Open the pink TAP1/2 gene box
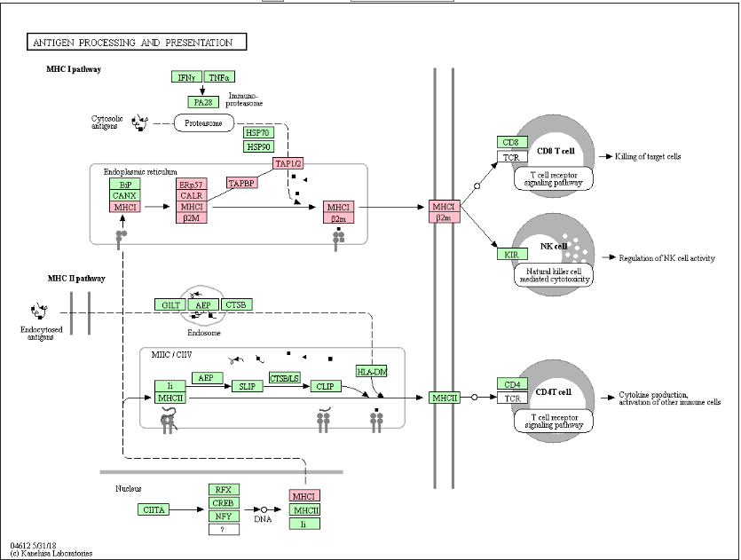 288,163
